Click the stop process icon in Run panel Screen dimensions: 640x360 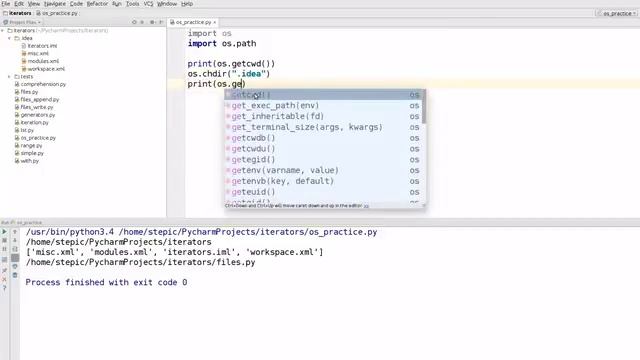click(4, 240)
